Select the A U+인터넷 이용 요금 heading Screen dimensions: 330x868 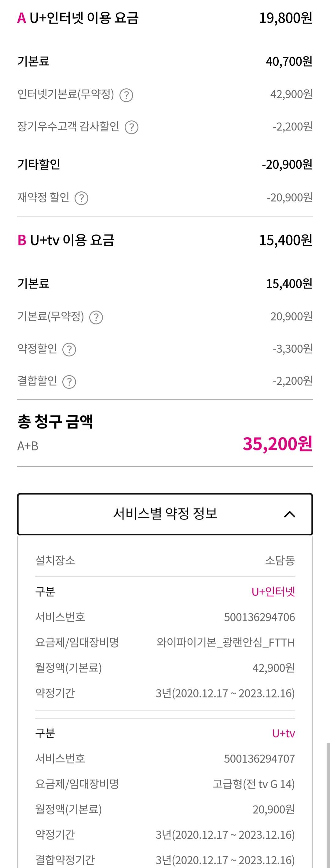pos(78,18)
